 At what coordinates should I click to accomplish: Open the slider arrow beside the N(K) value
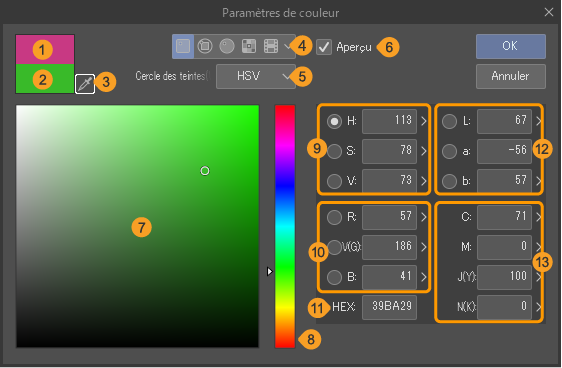tap(538, 307)
